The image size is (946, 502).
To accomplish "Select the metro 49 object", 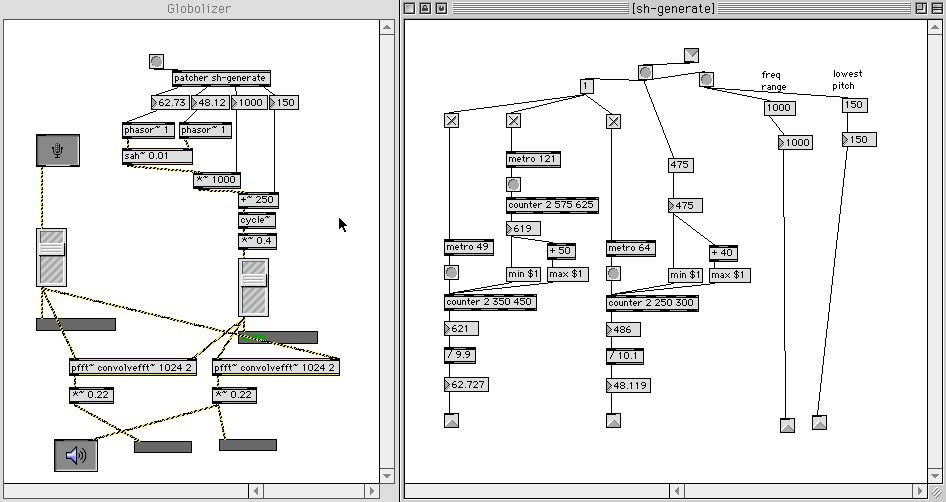I will (x=469, y=247).
